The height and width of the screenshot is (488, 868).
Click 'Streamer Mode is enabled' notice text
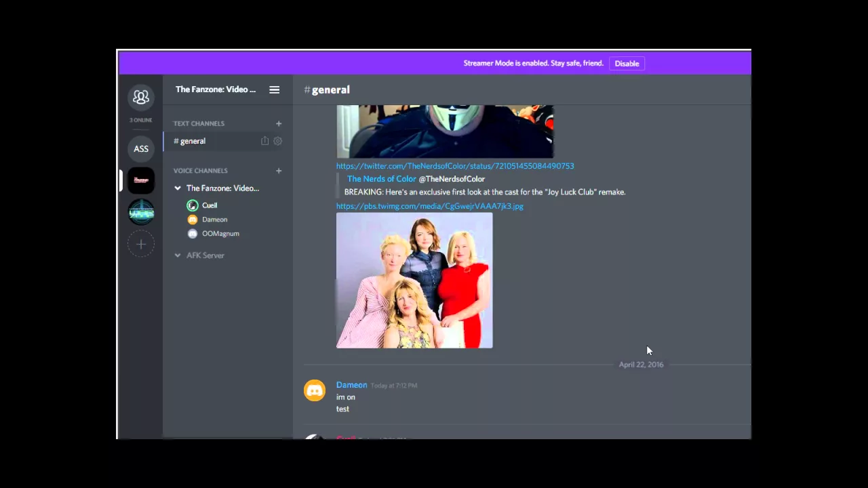[533, 63]
